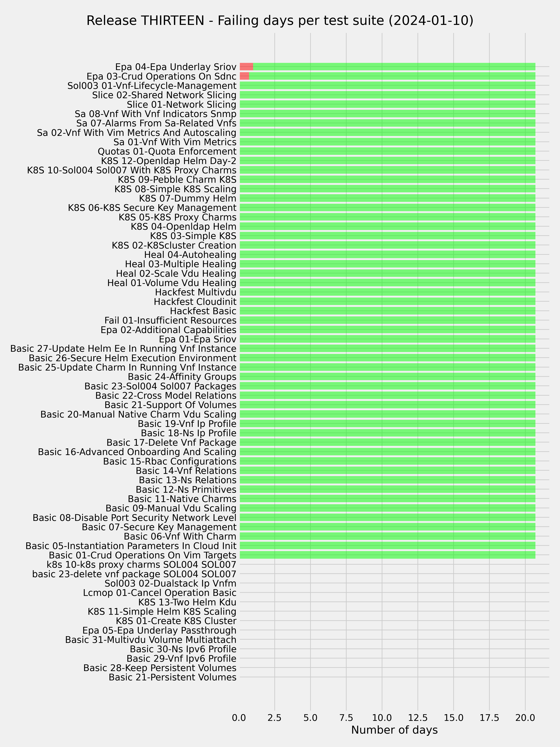Click the green bar for Fail 01-Insufficient Resources
This screenshot has width=560, height=747.
click(387, 320)
